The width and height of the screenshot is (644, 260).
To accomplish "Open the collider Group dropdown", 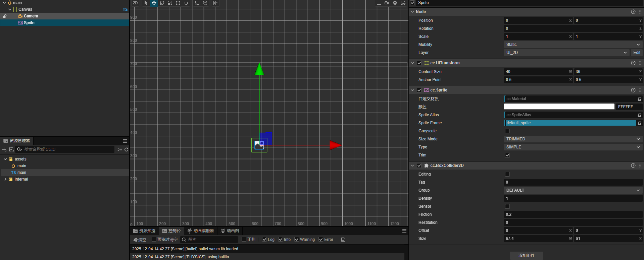I will click(x=573, y=190).
